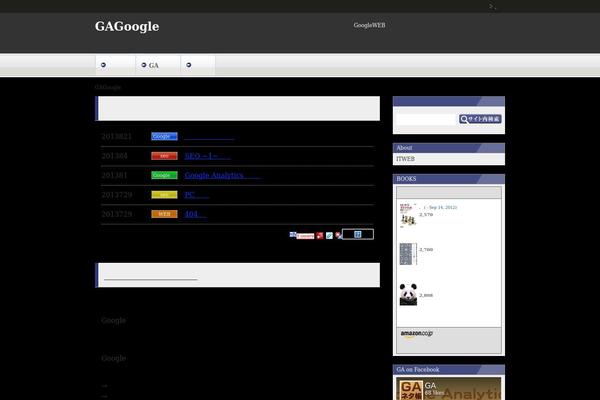Click the GoogleWEB header tagline
The height and width of the screenshot is (400, 600).
369,25
